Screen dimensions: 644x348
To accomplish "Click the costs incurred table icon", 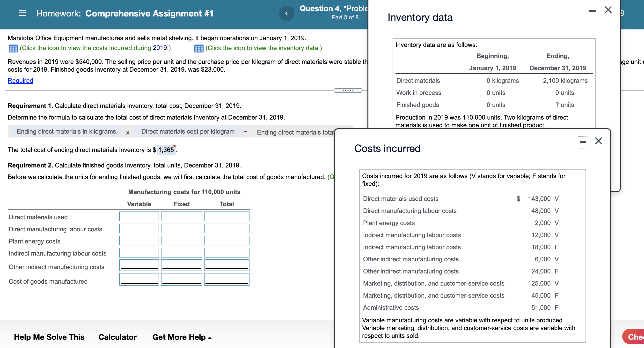I will coord(13,48).
